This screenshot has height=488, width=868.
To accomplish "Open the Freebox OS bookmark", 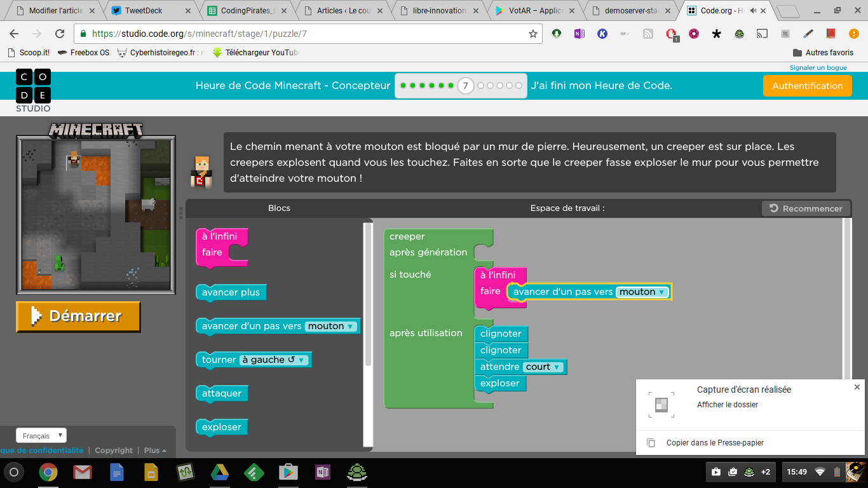I will (x=83, y=53).
